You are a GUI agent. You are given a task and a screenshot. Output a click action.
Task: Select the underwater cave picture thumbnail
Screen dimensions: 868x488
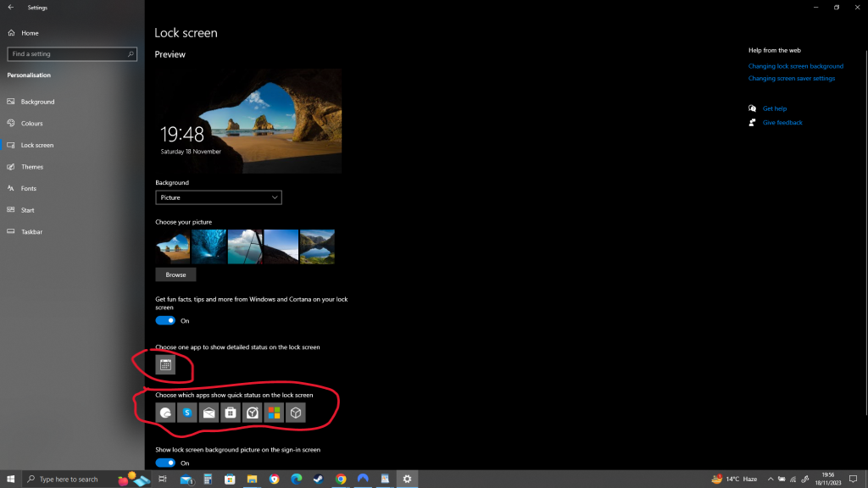(209, 247)
